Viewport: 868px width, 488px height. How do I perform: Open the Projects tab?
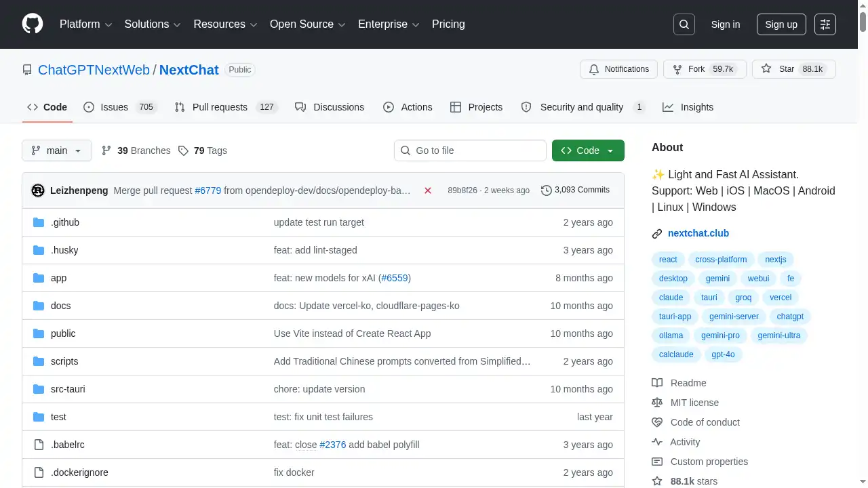coord(476,107)
